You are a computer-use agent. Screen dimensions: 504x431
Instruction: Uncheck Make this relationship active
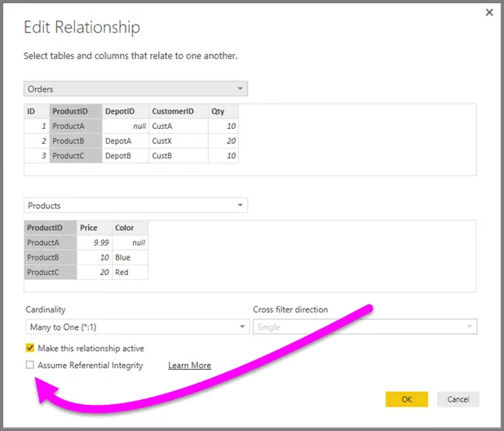(30, 348)
